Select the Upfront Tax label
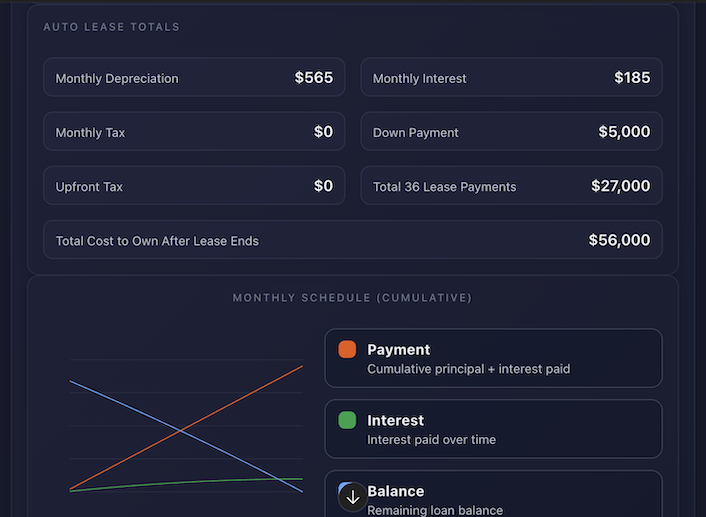Screen dimensions: 706x517 click(89, 186)
